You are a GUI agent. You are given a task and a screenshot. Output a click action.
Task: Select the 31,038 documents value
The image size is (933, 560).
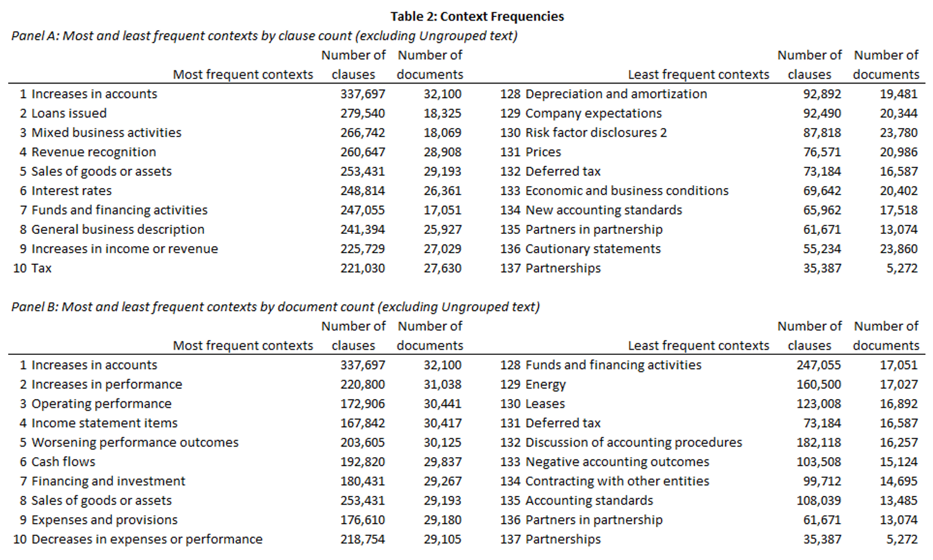(x=442, y=384)
